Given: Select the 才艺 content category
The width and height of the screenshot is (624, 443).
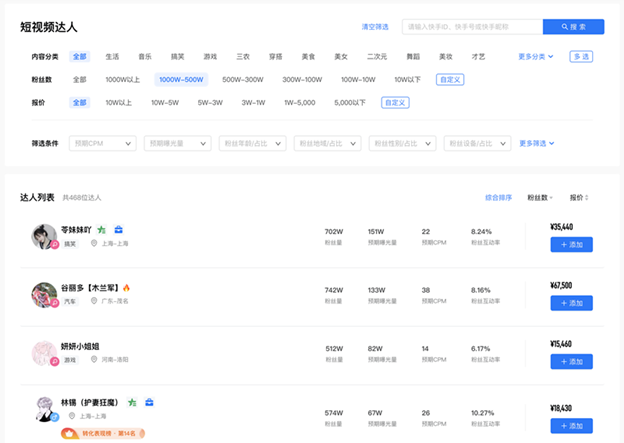Looking at the screenshot, I should coord(478,57).
